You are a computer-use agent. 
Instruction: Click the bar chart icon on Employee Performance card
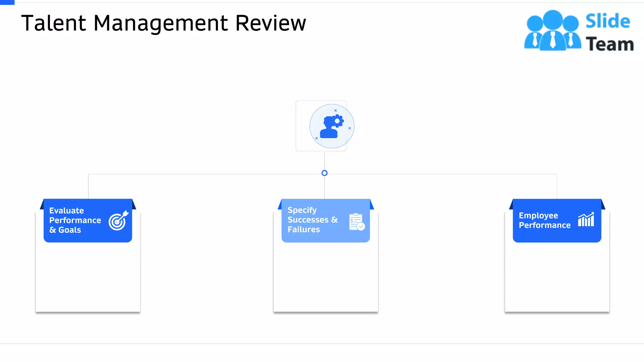(x=586, y=219)
